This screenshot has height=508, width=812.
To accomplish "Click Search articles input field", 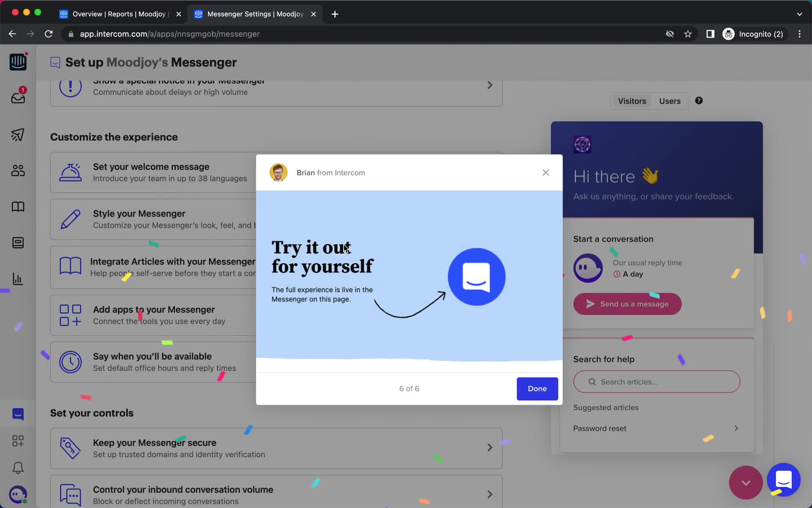I will click(x=656, y=381).
